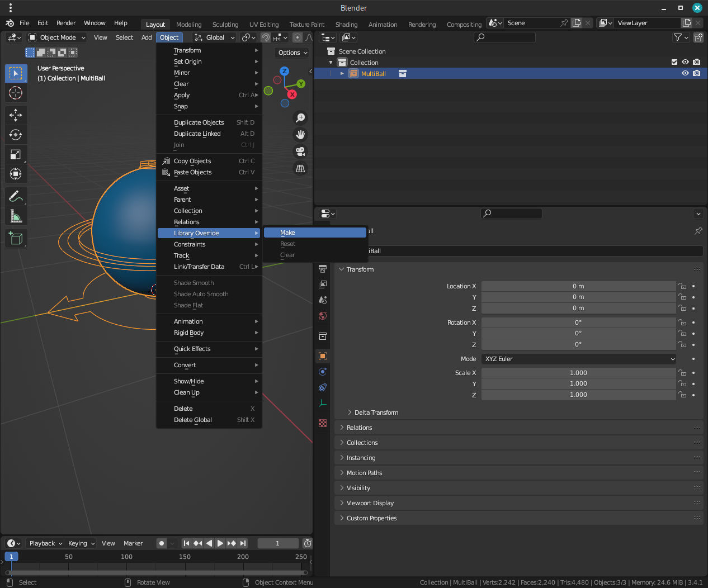Switch to the Shading workspace tab

tap(346, 25)
